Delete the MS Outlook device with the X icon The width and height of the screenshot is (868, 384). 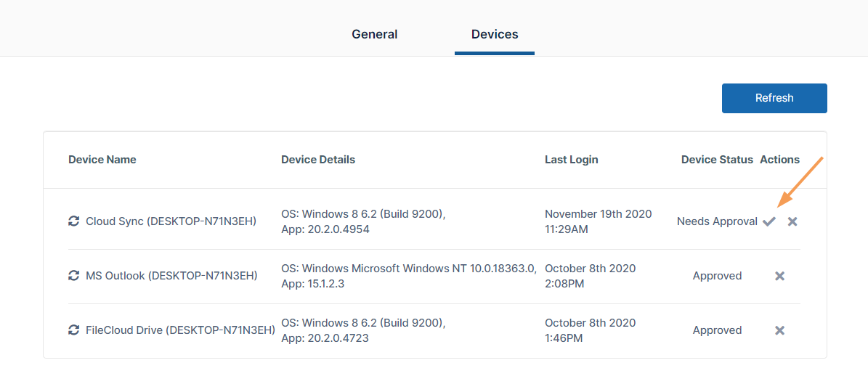click(x=779, y=276)
